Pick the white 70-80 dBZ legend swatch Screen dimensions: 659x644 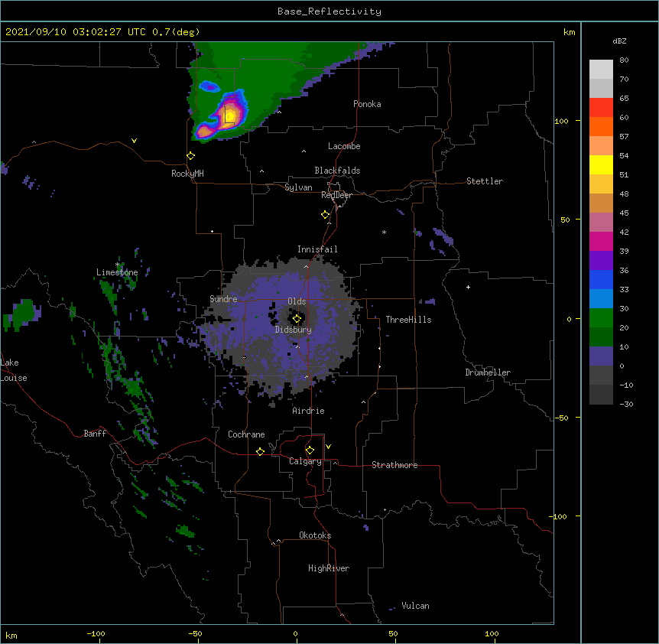[601, 69]
